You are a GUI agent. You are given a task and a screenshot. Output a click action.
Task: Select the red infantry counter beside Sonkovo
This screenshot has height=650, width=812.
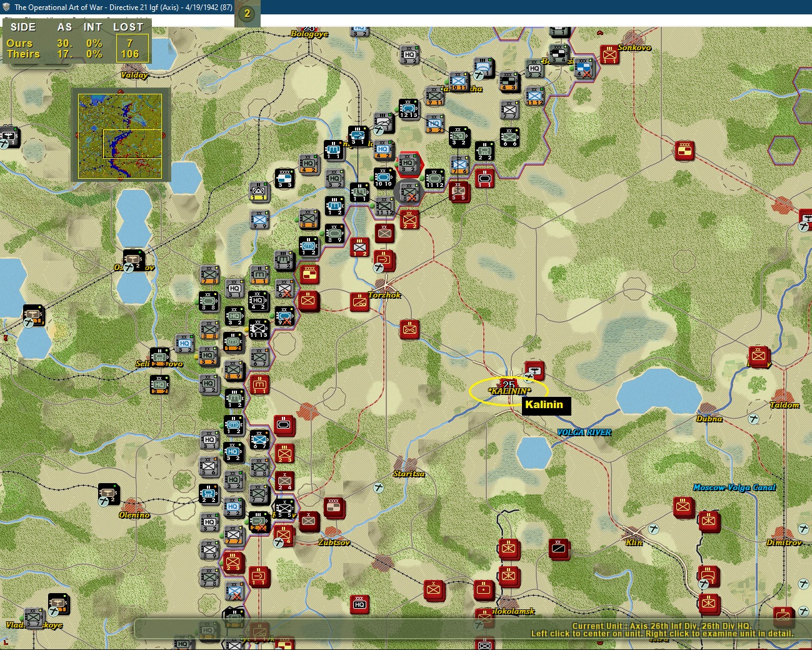pos(609,54)
